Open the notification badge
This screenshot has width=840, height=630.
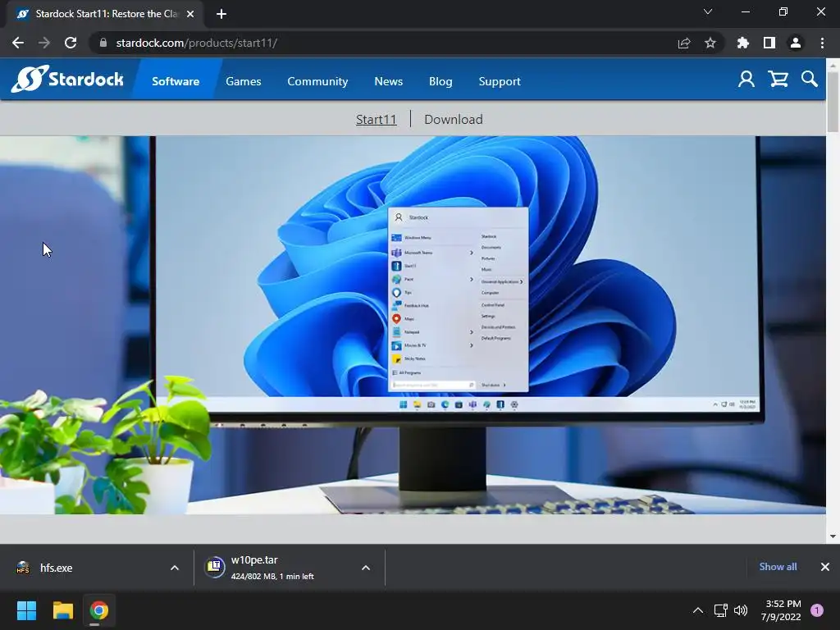(817, 610)
